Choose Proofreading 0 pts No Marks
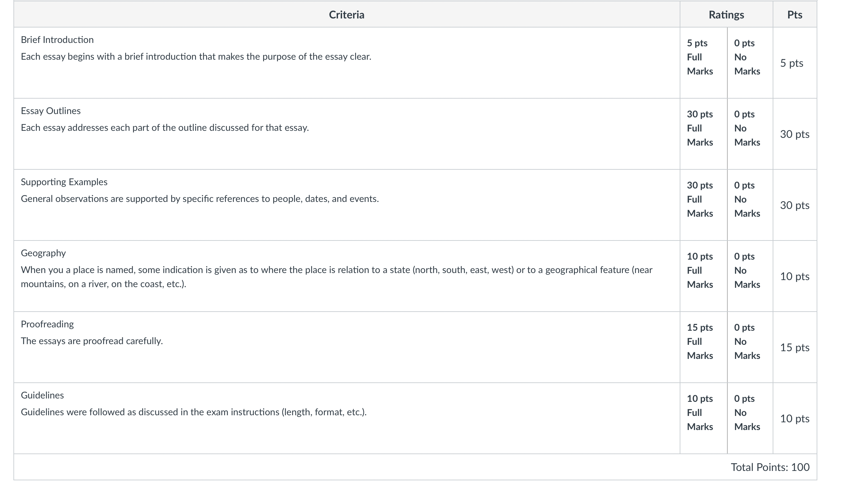This screenshot has height=483, width=868. point(750,347)
